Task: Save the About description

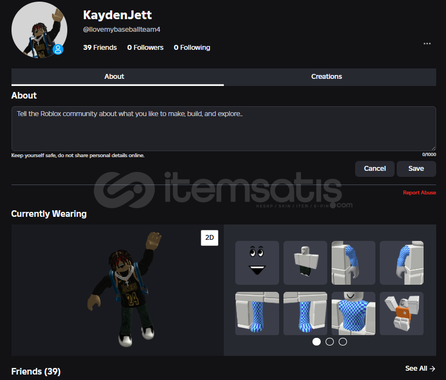Action: tap(416, 169)
